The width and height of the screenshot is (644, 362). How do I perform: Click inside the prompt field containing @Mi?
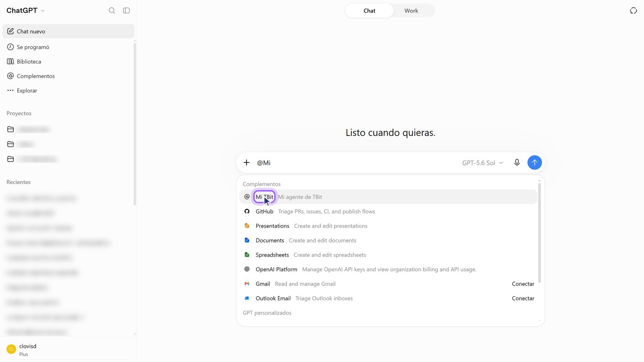click(356, 163)
